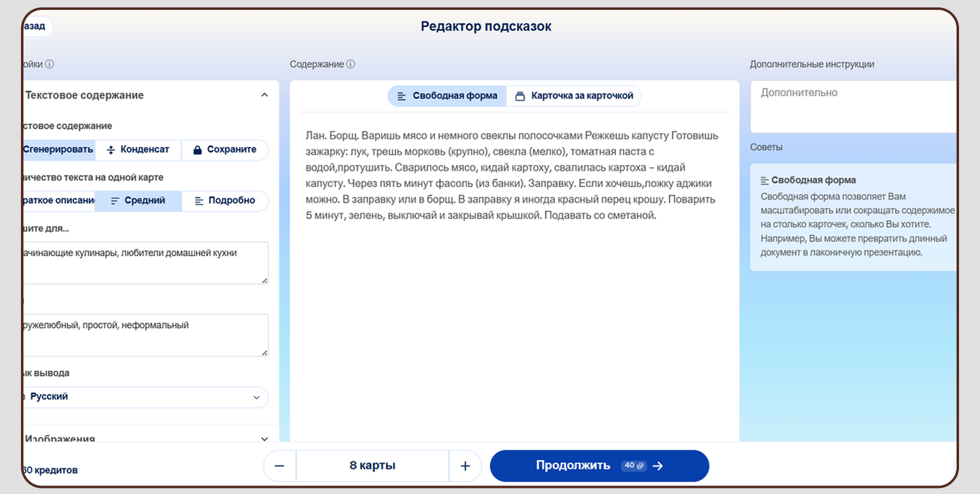Image resolution: width=980 pixels, height=494 pixels.
Task: Click the Дополнительно instructions text field
Action: [852, 106]
